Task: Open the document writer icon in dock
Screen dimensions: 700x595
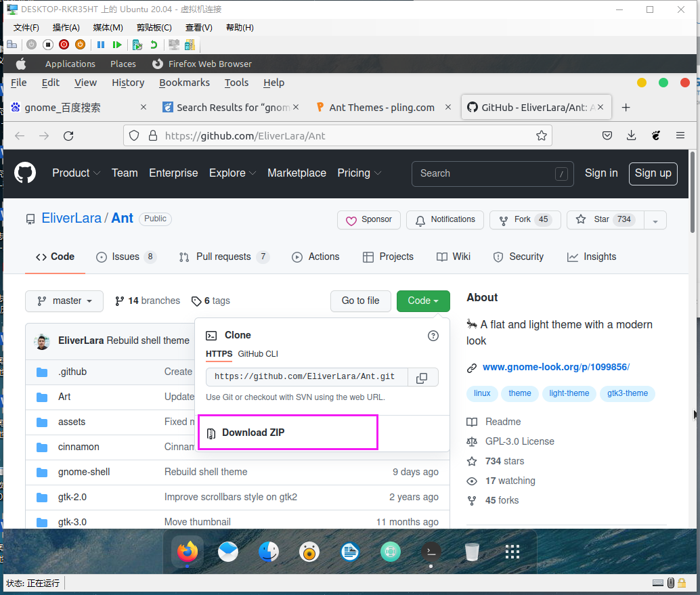Action: [350, 552]
